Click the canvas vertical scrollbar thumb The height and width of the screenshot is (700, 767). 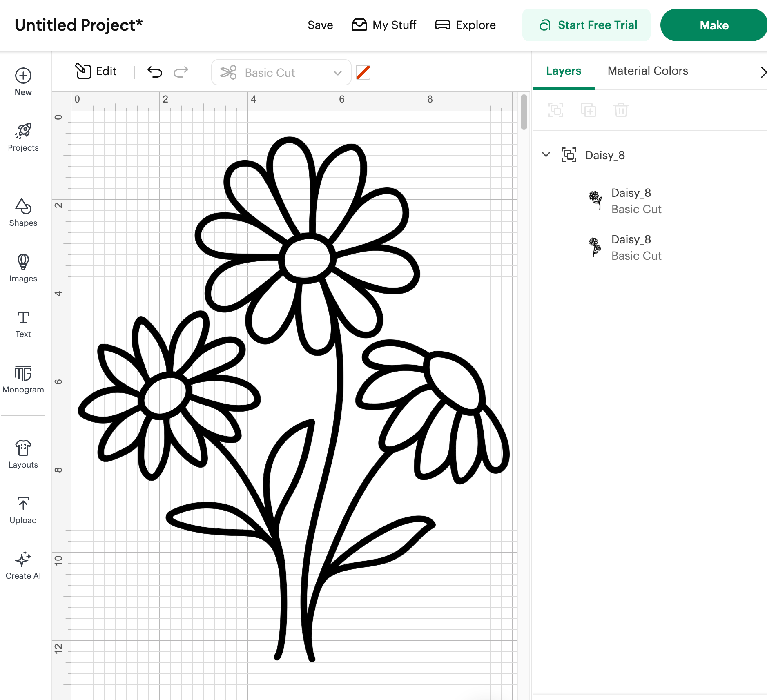(524, 112)
